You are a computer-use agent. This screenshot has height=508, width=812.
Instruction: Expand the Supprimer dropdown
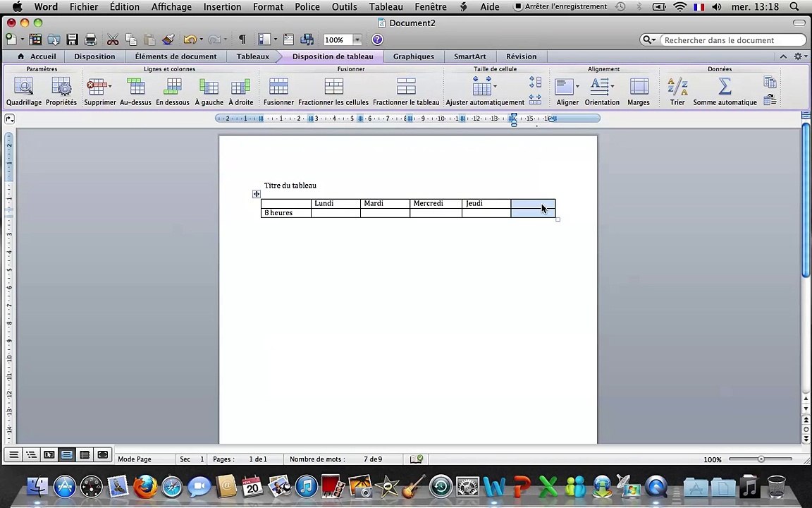pos(110,86)
